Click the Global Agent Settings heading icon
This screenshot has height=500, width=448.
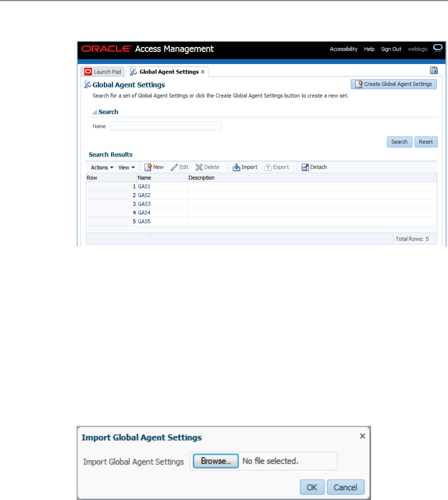(x=87, y=84)
